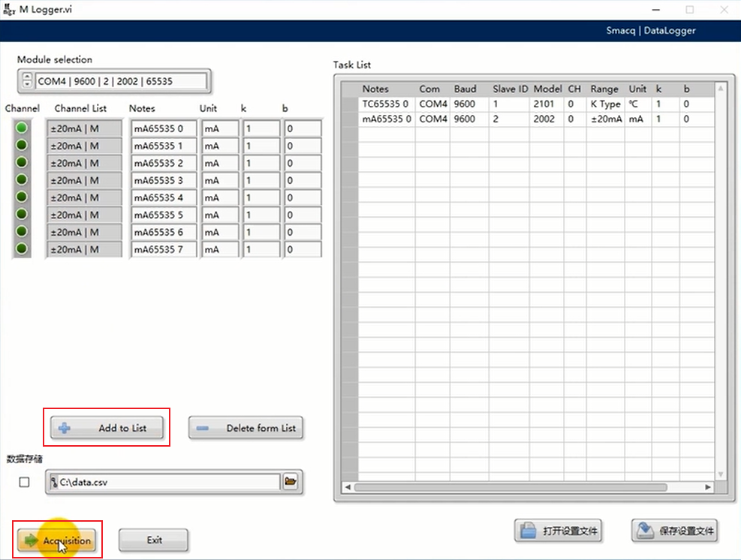The height and width of the screenshot is (560, 741).
Task: Click the folder browse icon beside C:\data.csv
Action: pyautogui.click(x=291, y=482)
